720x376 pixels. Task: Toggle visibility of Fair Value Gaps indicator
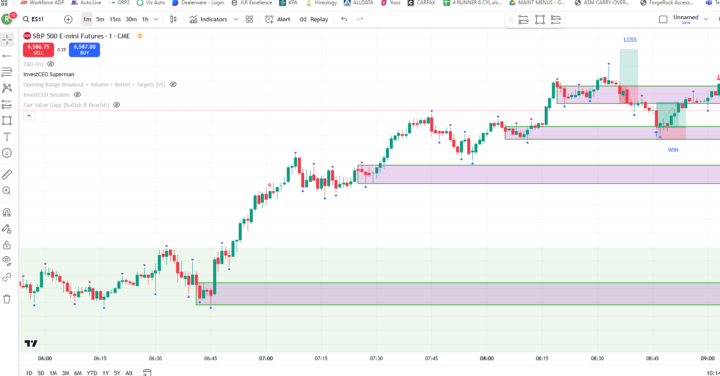point(117,105)
